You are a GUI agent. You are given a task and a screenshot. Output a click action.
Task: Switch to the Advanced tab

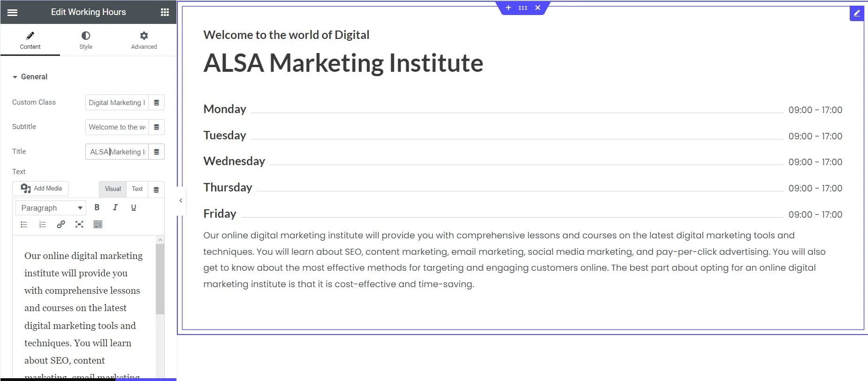[144, 40]
